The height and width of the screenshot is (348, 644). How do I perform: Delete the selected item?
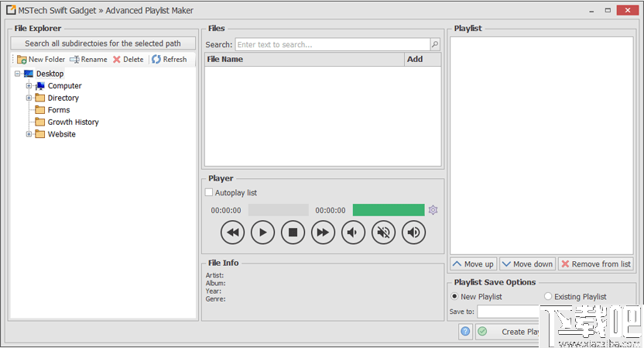(128, 59)
